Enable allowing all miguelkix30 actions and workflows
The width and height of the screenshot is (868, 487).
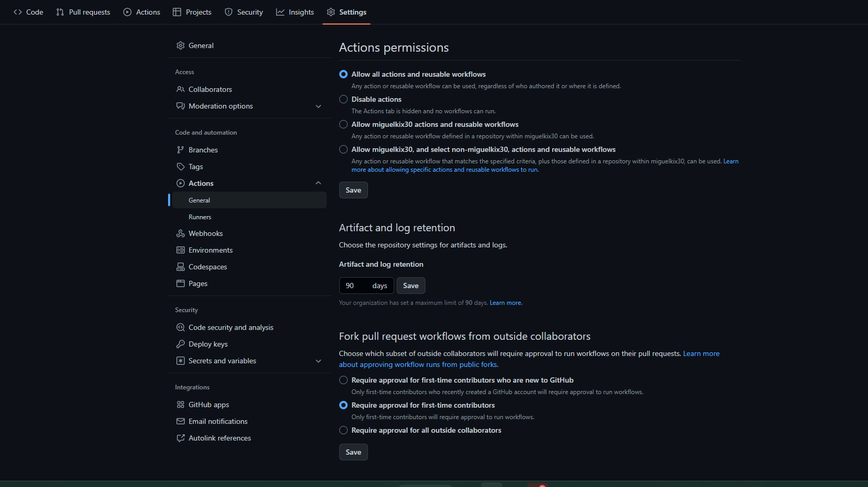pyautogui.click(x=343, y=124)
